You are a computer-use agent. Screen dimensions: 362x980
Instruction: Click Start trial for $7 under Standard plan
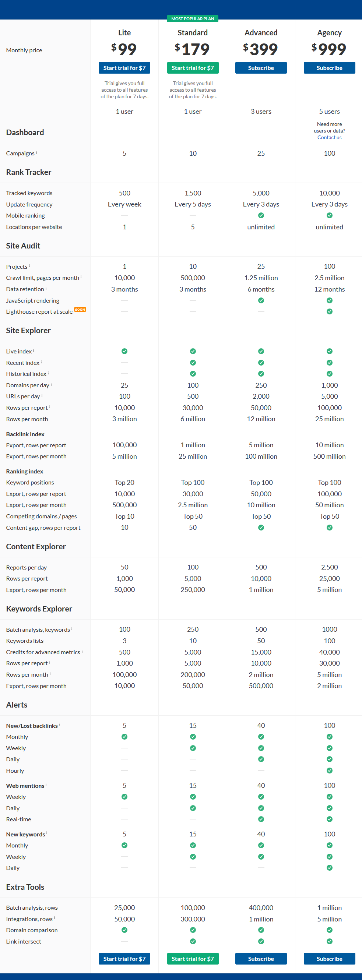pos(193,68)
